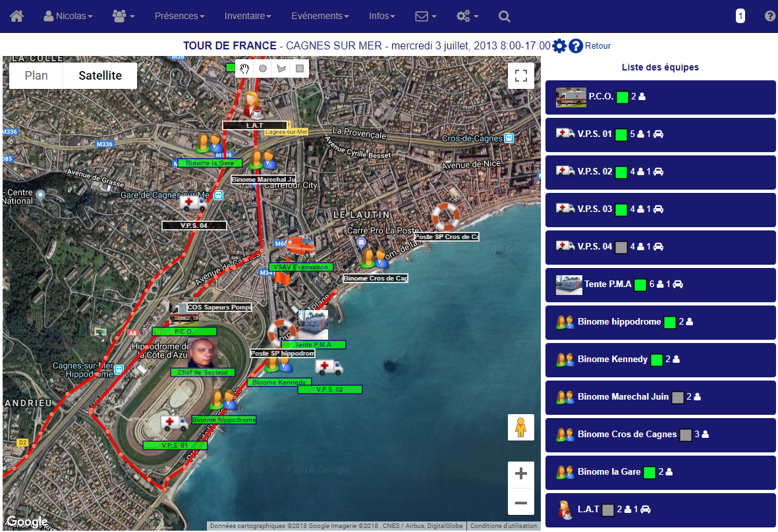Viewport: 778px width, 532px height.
Task: Open the Evénements menu
Action: (x=320, y=16)
